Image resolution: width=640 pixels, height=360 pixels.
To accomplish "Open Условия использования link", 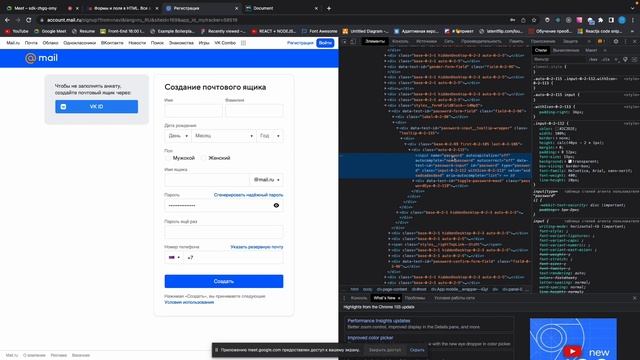I will click(x=189, y=302).
